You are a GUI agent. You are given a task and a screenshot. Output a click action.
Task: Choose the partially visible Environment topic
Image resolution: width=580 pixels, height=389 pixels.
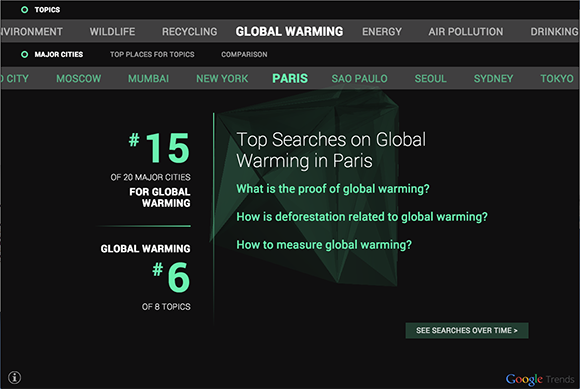click(32, 31)
